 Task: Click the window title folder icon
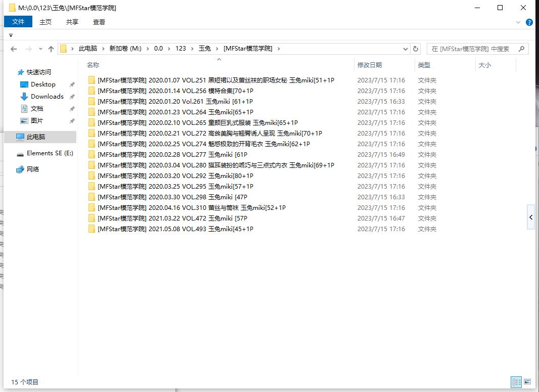pyautogui.click(x=12, y=8)
